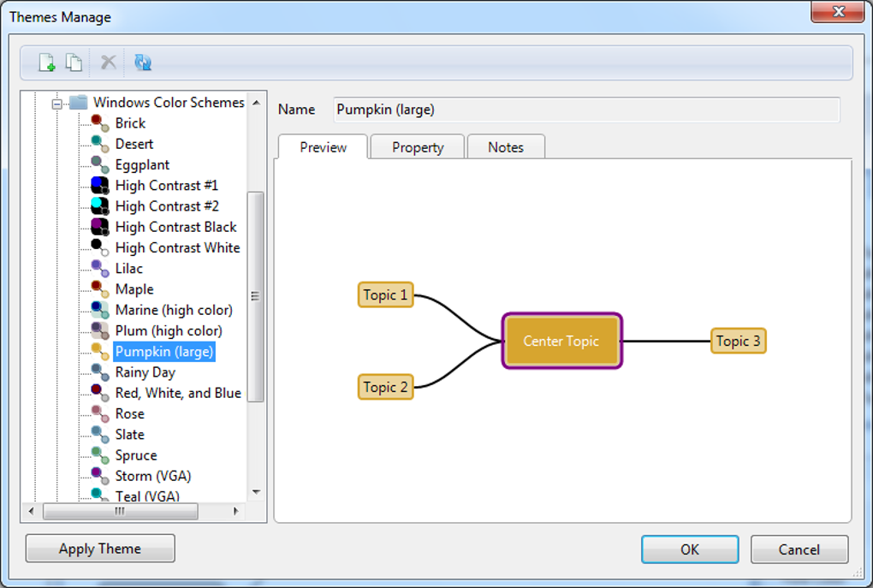
Task: Collapse the Windows Color Schemes tree node
Action: pos(56,104)
